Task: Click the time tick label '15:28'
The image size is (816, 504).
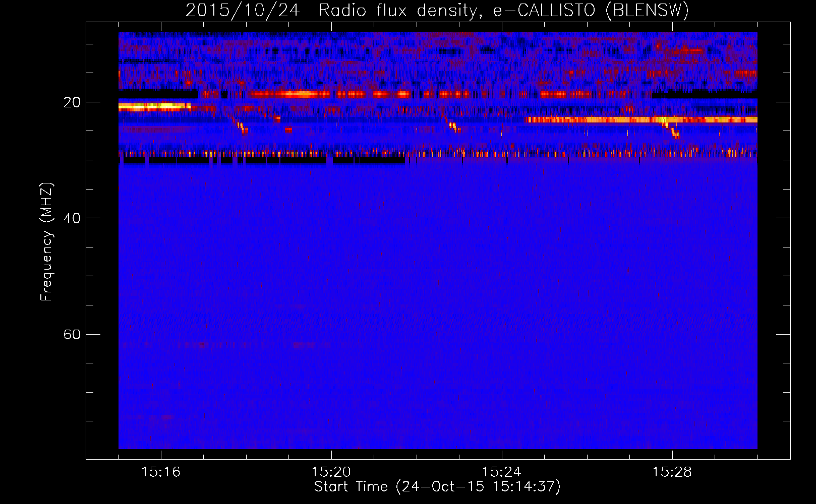Action: coord(672,472)
